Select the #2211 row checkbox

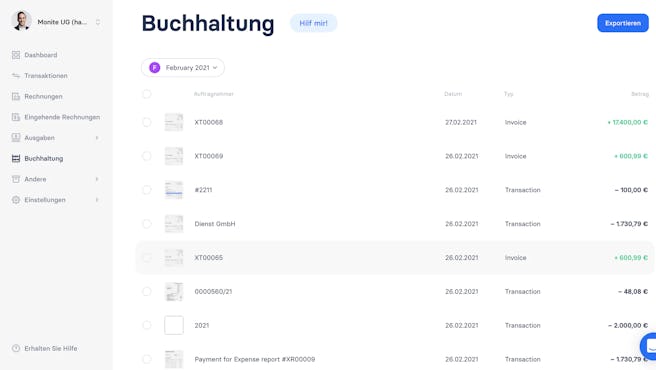click(146, 190)
